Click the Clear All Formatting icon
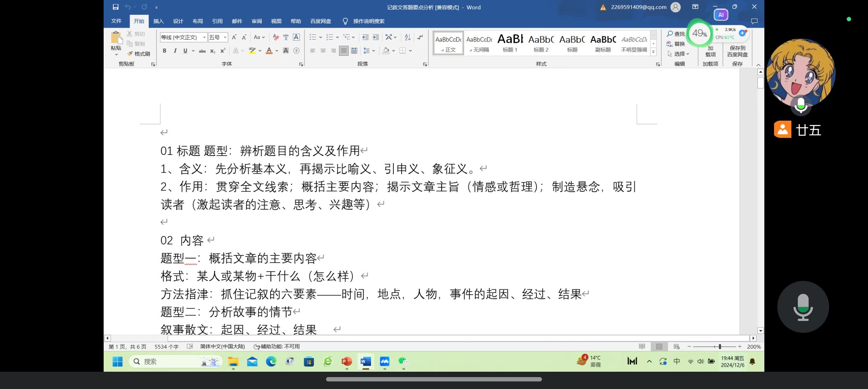Screen dimensions: 868x389 [276, 37]
